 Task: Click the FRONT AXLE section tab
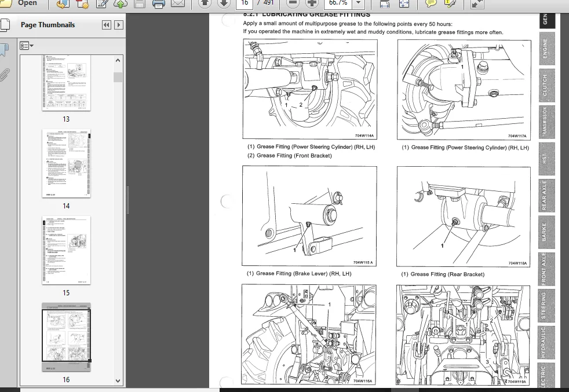(x=546, y=269)
